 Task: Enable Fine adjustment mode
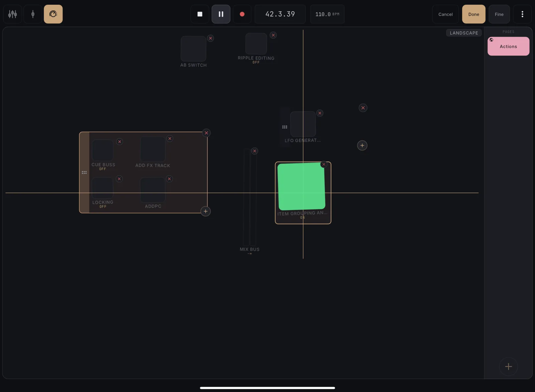(x=499, y=14)
